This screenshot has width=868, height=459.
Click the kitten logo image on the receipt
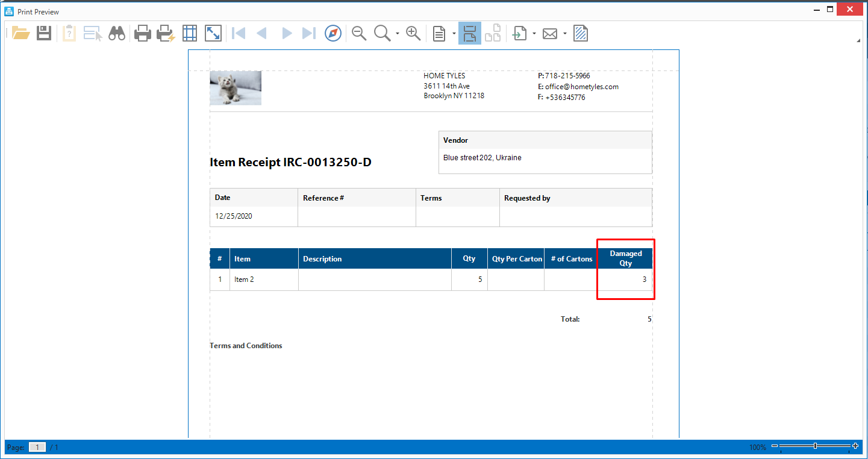[236, 88]
